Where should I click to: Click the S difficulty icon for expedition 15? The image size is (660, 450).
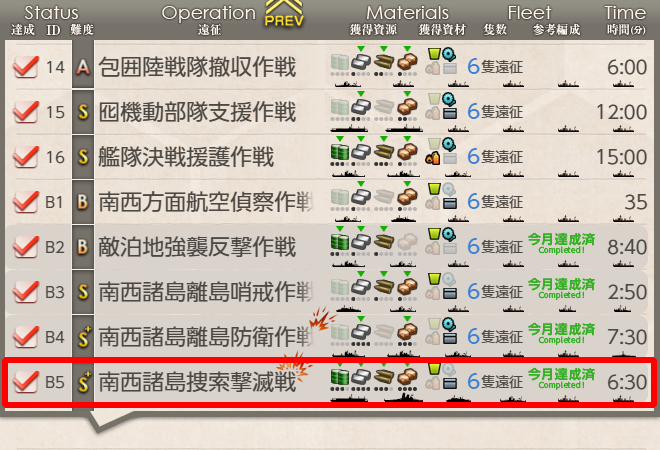pos(83,112)
